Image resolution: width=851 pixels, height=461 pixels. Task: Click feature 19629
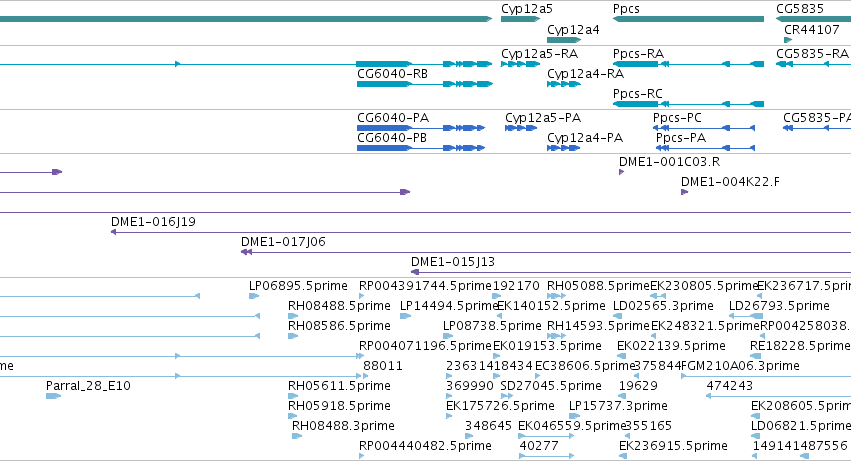(x=638, y=387)
